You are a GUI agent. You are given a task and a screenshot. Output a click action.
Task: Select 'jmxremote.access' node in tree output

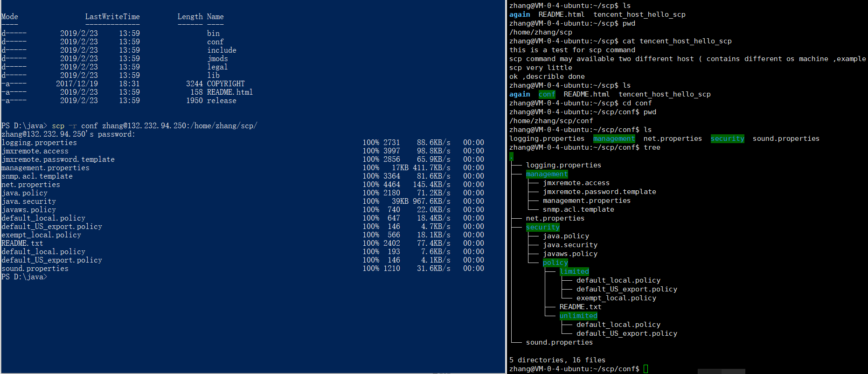point(576,183)
